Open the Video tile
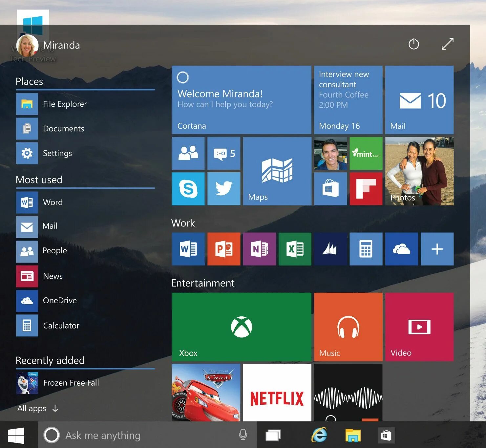486x448 pixels. point(419,327)
